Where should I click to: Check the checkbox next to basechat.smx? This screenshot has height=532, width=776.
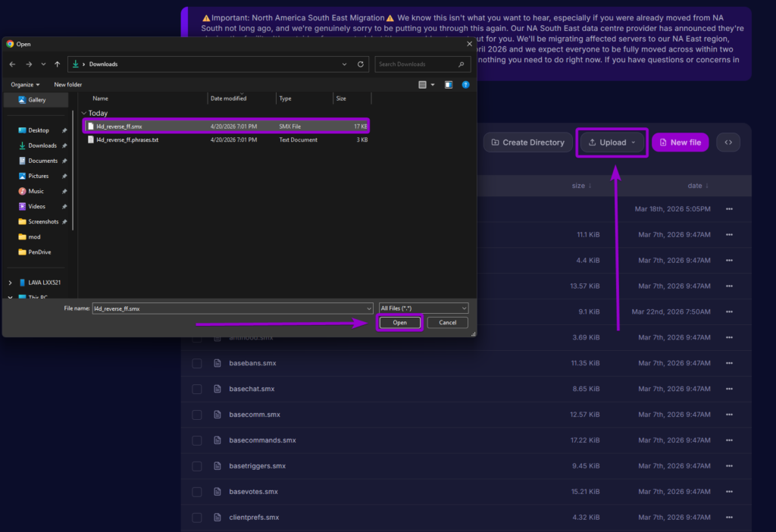coord(197,389)
